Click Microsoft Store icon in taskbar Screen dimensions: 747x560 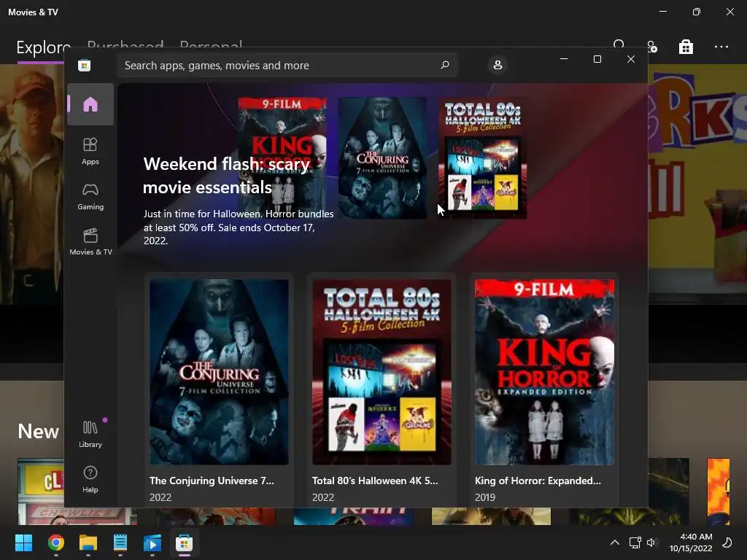(185, 542)
